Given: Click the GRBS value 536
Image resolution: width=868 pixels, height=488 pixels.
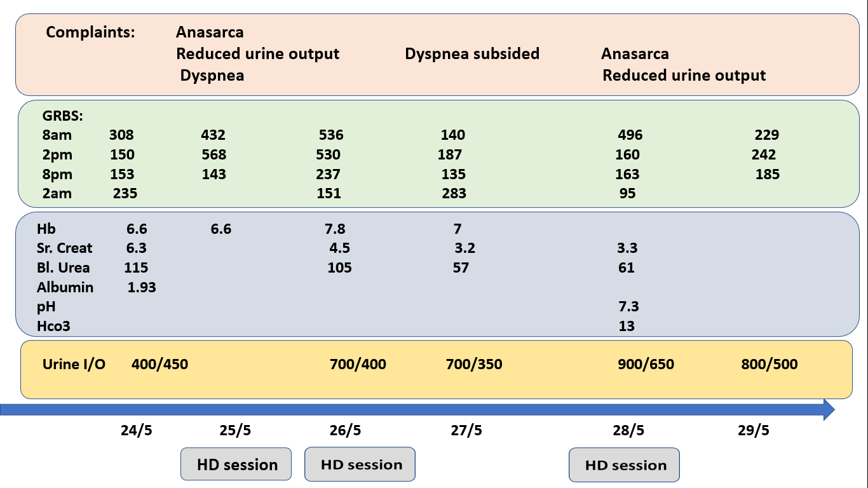Looking at the screenshot, I should click(x=331, y=135).
